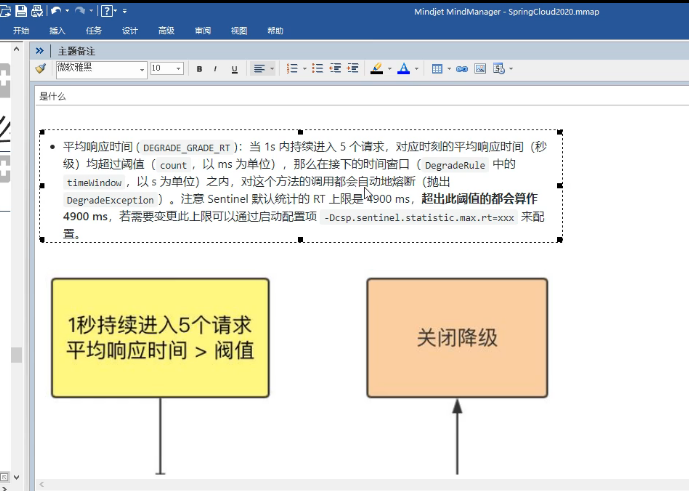Apply the text highlight color
The height and width of the screenshot is (491, 689).
coord(377,69)
